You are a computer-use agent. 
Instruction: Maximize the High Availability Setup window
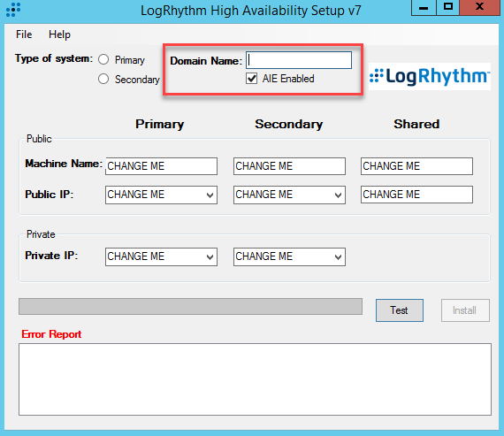(x=448, y=7)
